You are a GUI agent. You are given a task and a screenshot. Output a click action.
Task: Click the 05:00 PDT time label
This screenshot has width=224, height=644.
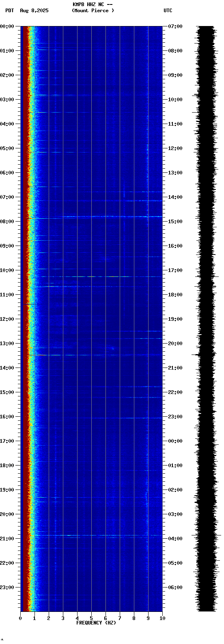click(7, 148)
